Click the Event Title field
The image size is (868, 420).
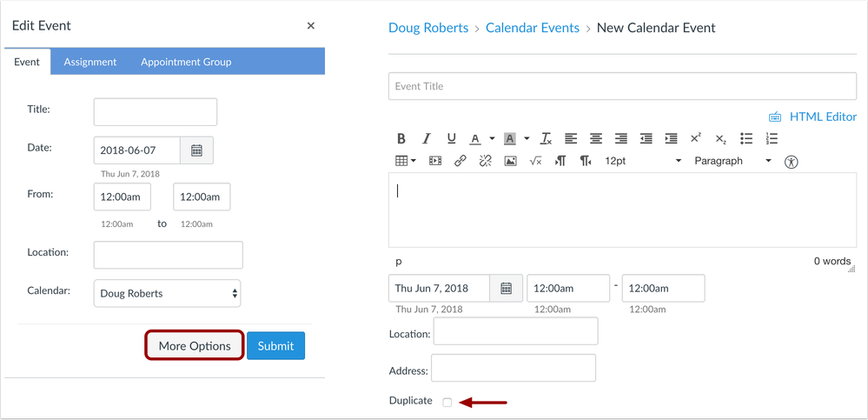pos(623,86)
